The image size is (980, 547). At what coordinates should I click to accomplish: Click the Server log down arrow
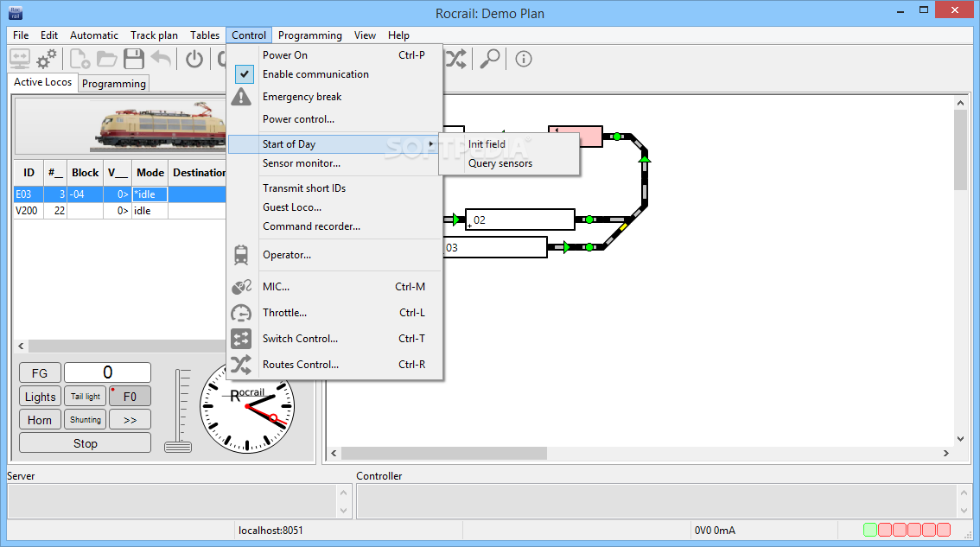point(343,511)
